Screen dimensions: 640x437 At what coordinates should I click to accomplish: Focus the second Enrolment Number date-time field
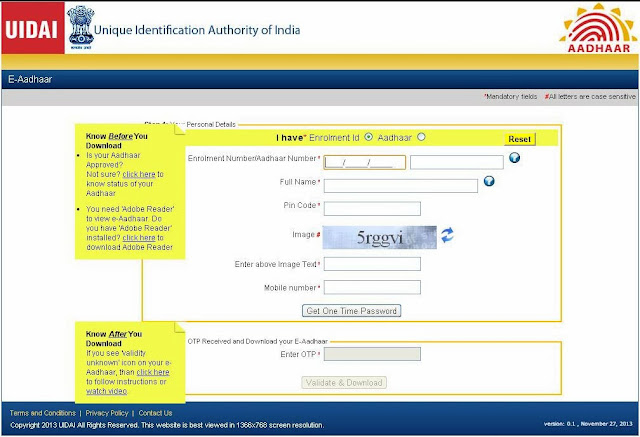[x=457, y=162]
